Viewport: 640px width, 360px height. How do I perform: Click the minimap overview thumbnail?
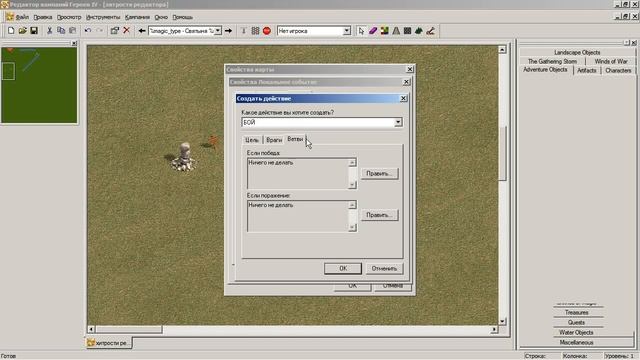point(39,85)
